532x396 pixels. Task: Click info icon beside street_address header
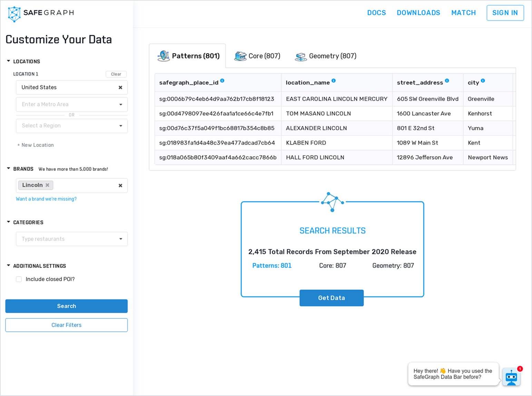pyautogui.click(x=447, y=81)
